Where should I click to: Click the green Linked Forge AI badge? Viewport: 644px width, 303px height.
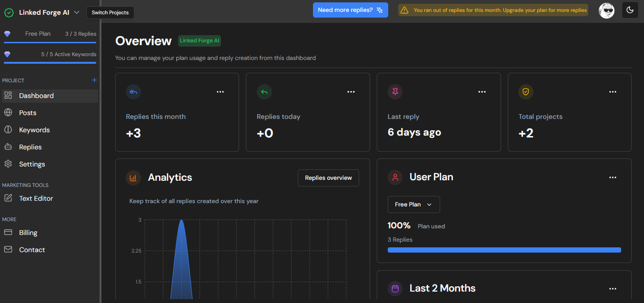pos(200,41)
